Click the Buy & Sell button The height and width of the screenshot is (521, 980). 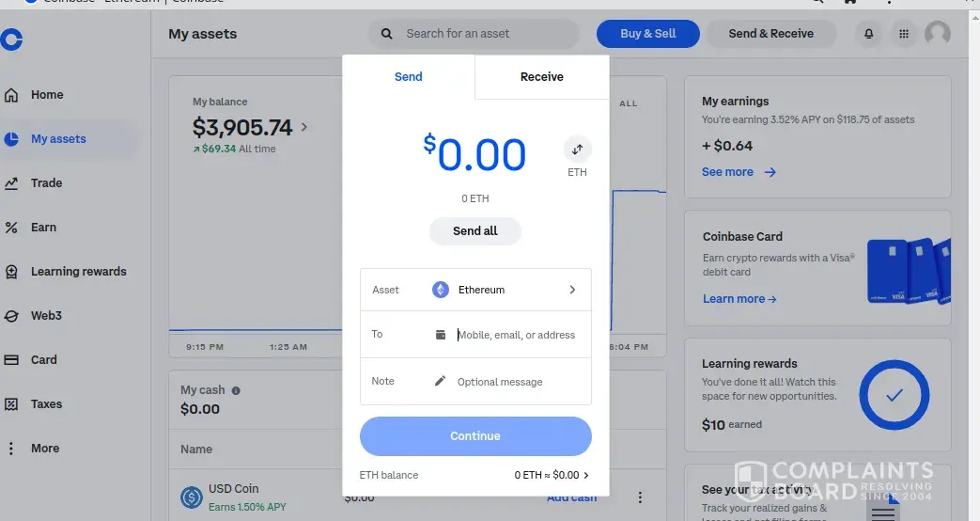648,34
